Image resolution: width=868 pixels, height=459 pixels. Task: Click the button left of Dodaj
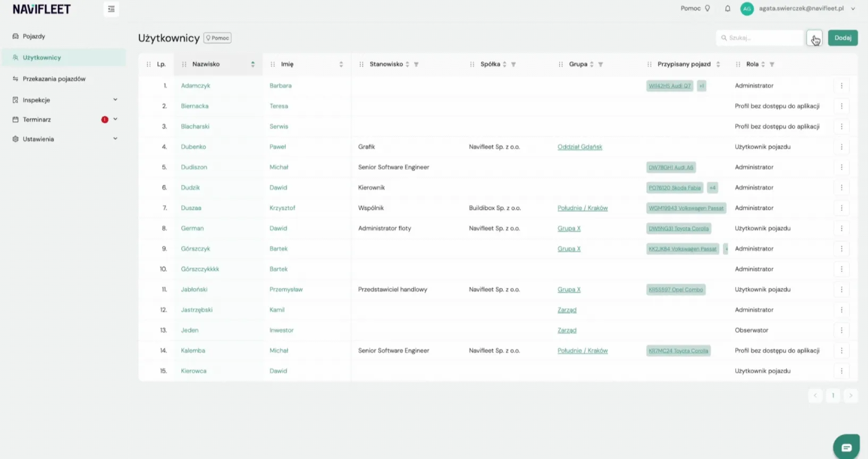tap(814, 38)
